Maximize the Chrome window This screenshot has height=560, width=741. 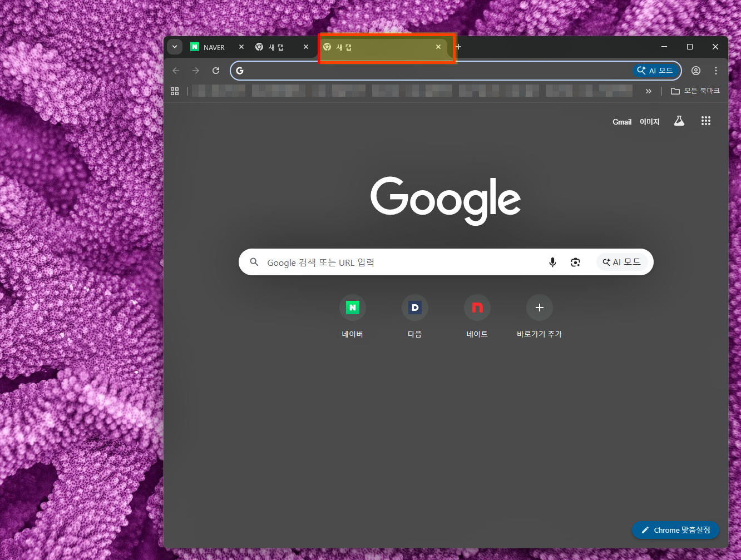(690, 47)
